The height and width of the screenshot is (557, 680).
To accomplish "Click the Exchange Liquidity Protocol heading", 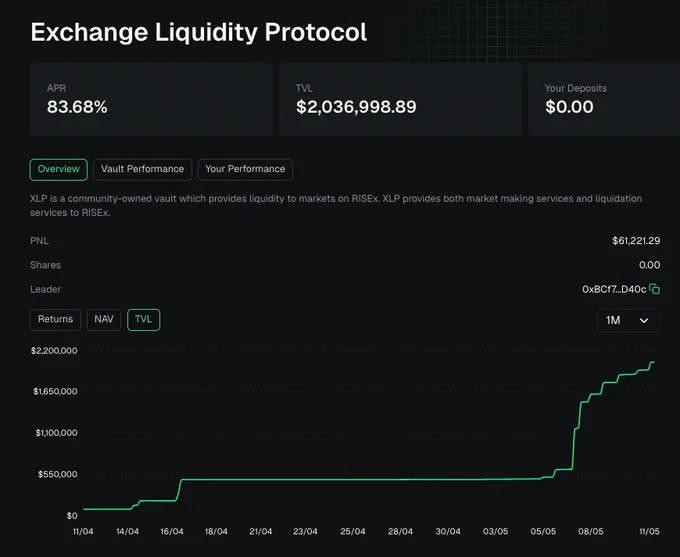I will point(199,33).
